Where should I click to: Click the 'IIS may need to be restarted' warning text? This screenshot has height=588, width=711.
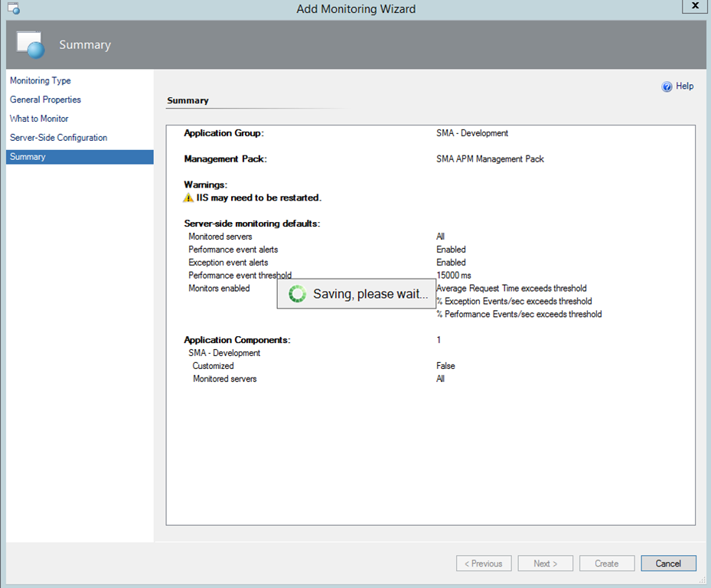(259, 198)
